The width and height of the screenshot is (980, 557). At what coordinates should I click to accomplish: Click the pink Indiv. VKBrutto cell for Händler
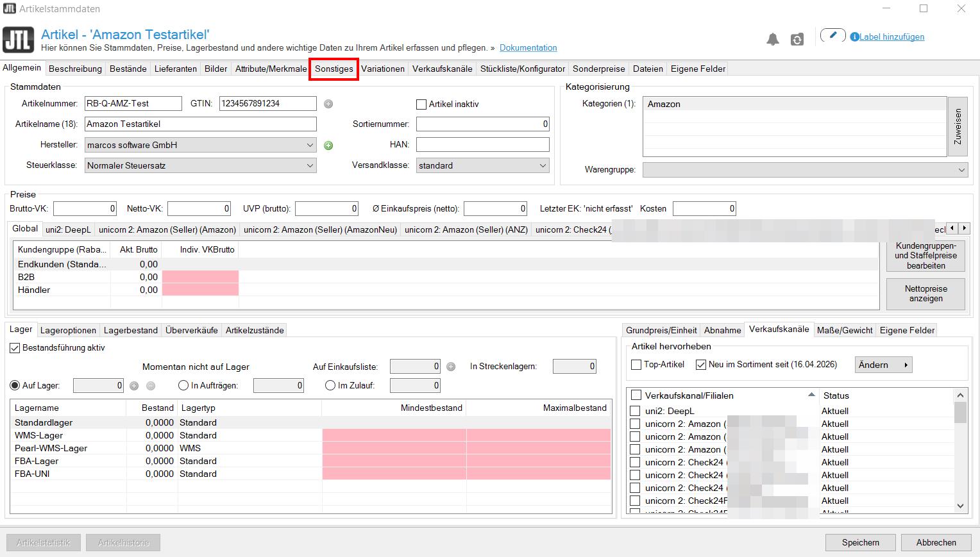[200, 290]
